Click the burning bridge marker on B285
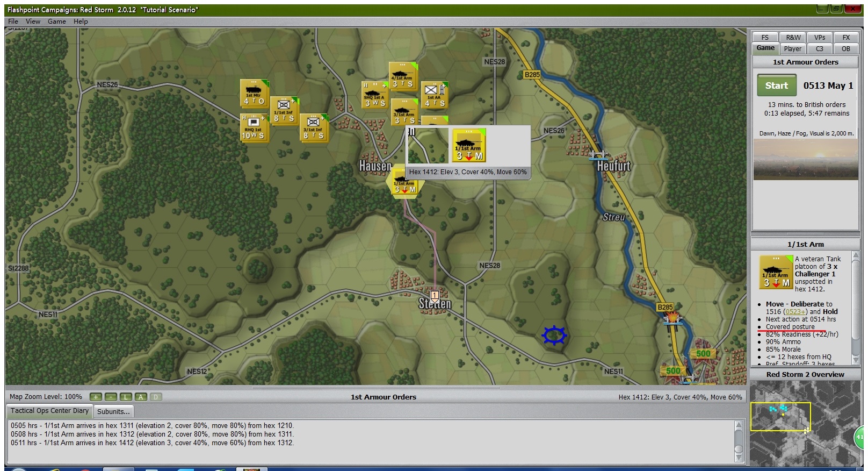Image resolution: width=868 pixels, height=471 pixels. pyautogui.click(x=672, y=318)
